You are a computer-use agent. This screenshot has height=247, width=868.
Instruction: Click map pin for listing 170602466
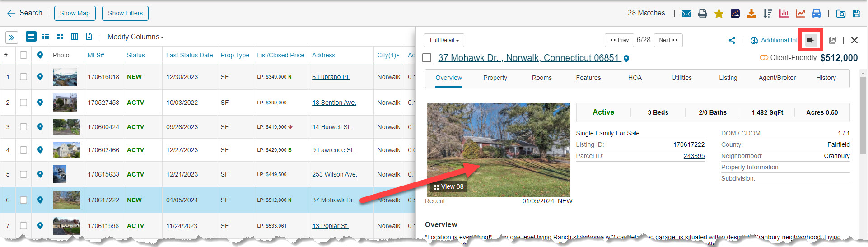click(40, 150)
